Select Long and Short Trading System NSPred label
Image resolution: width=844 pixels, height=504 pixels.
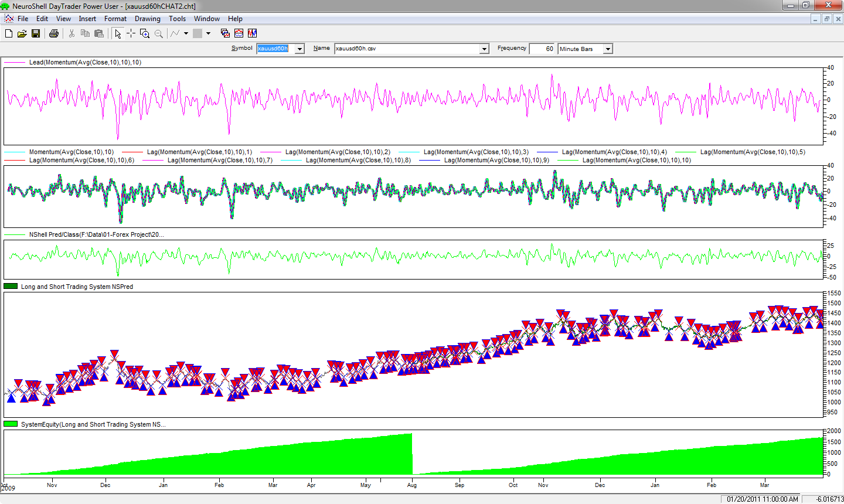(x=77, y=287)
